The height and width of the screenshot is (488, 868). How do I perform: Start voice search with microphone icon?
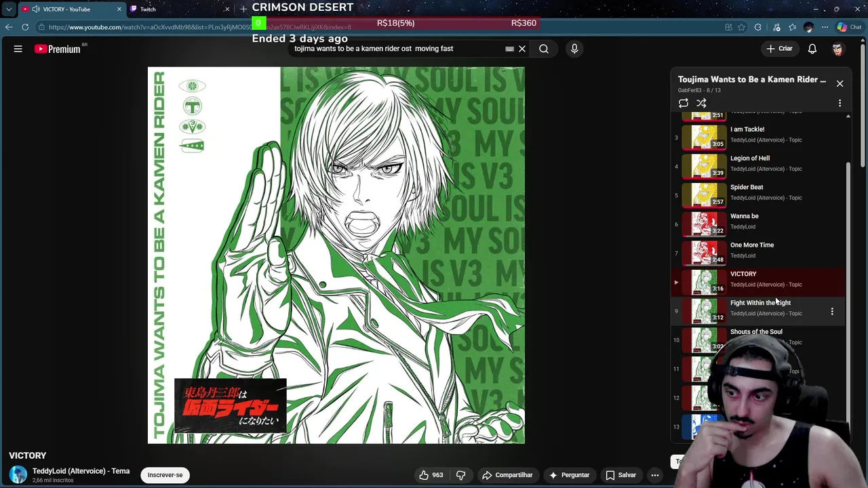[574, 49]
